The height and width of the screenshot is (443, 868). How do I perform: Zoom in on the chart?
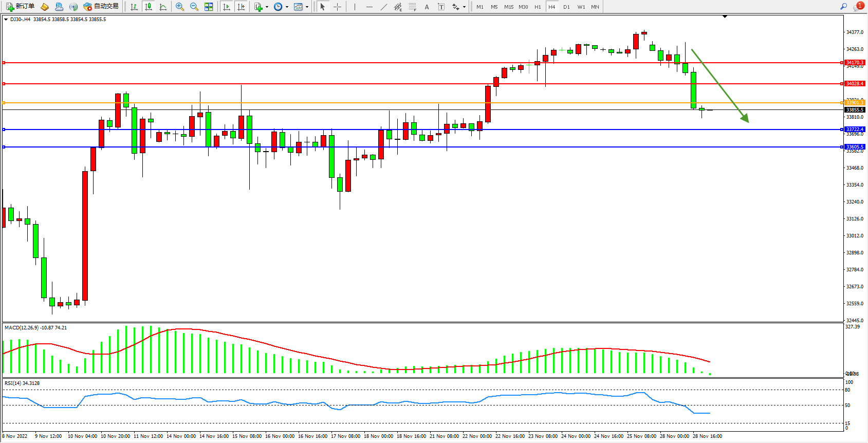pos(180,7)
